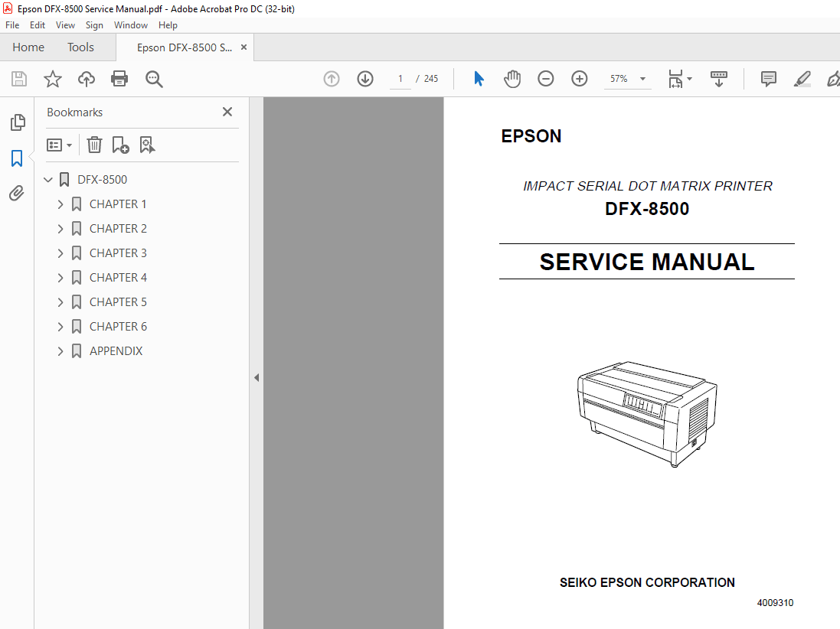Viewport: 840px width, 629px height.
Task: Close the Bookmarks panel
Action: (x=227, y=112)
